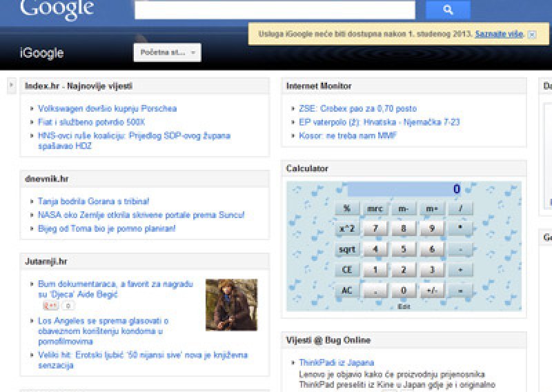Viewport: 552px width, 392px height.
Task: Click the calculator m- key
Action: (x=404, y=208)
